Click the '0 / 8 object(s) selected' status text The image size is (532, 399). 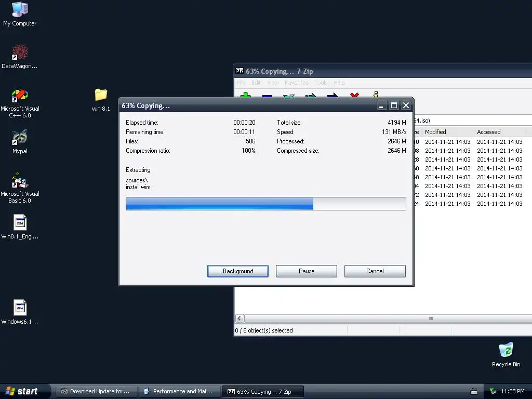tap(263, 330)
